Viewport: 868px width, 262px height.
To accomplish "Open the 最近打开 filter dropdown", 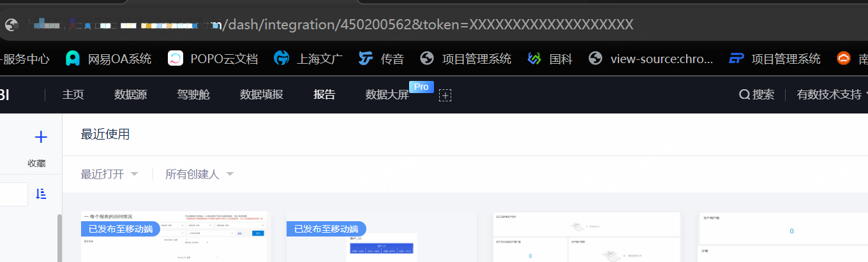I will click(x=109, y=174).
